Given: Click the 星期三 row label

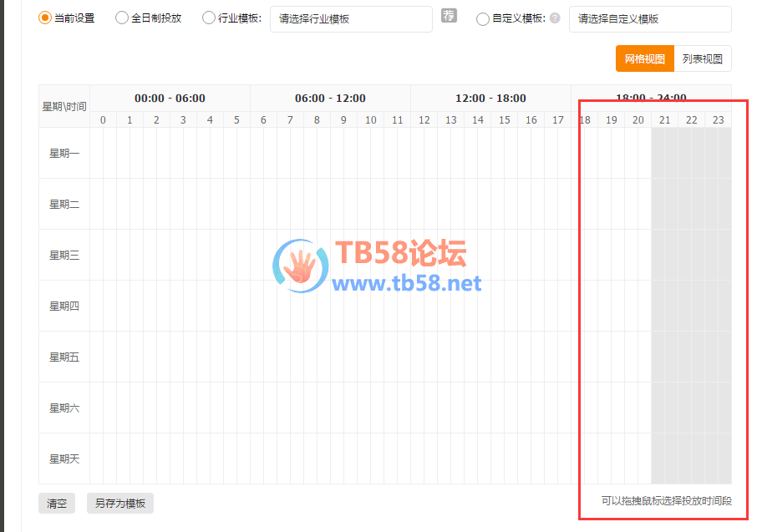Looking at the screenshot, I should tap(64, 256).
